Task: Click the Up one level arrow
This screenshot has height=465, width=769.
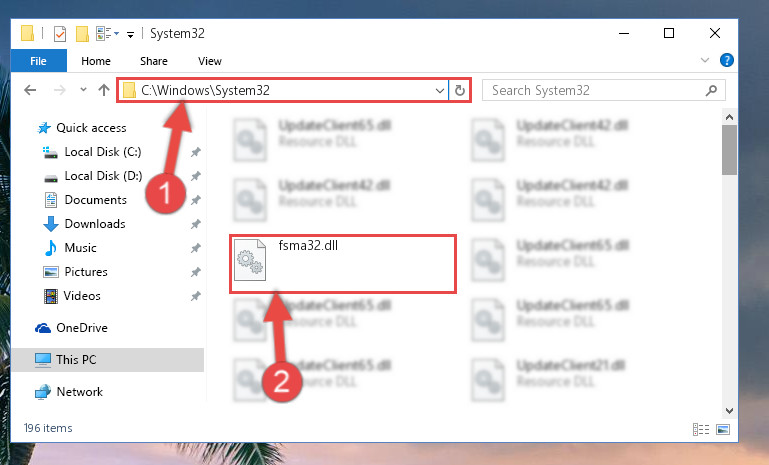Action: coord(103,90)
